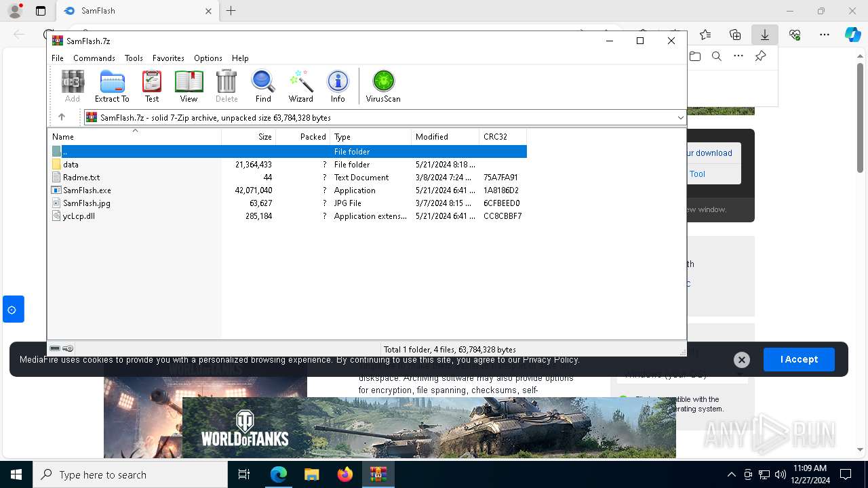Sort by Packed column header
Screen dimensions: 868x488
(x=302, y=137)
